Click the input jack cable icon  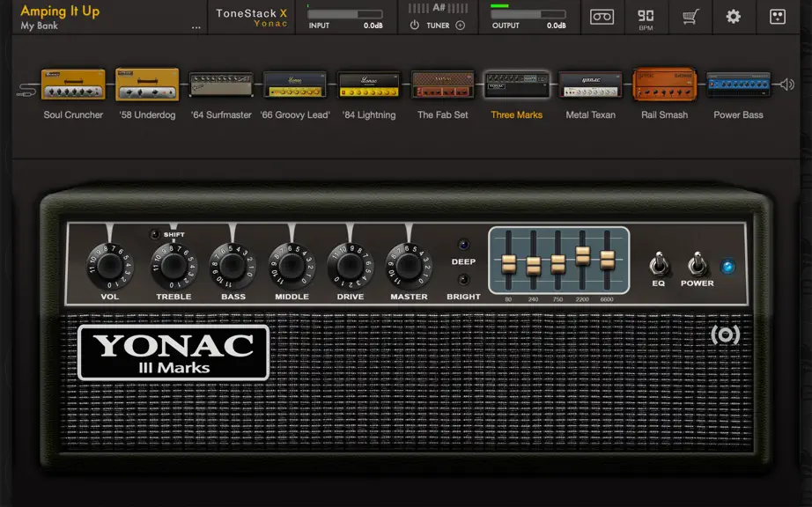26,90
